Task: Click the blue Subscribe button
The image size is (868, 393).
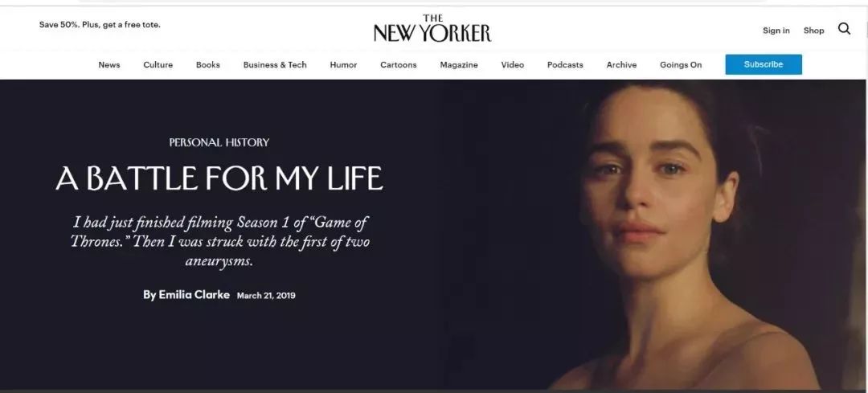Action: [764, 64]
